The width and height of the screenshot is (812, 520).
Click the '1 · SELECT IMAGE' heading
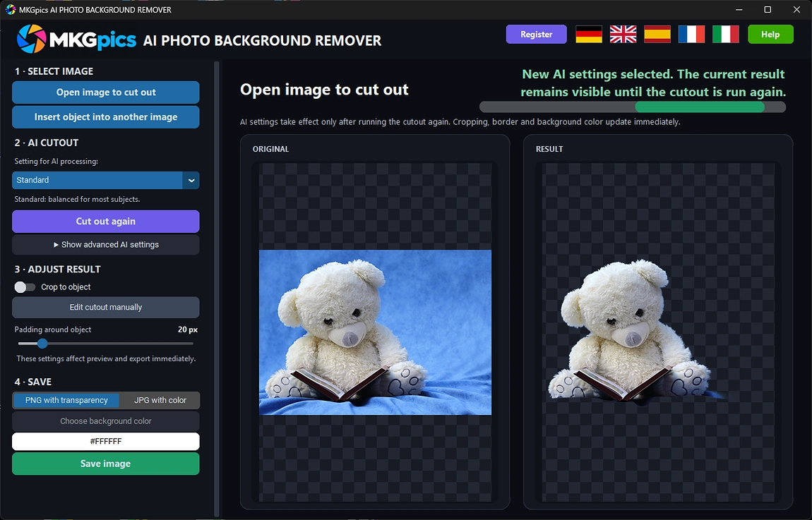click(54, 71)
